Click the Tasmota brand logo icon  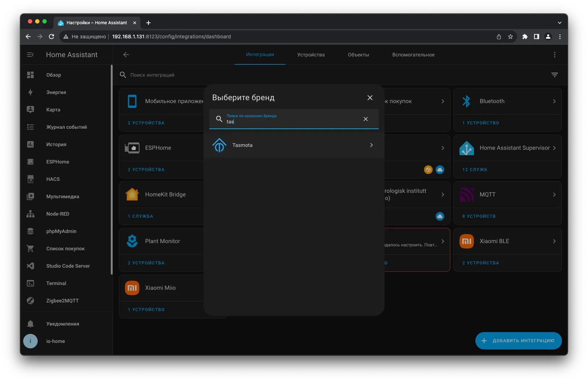(x=219, y=145)
